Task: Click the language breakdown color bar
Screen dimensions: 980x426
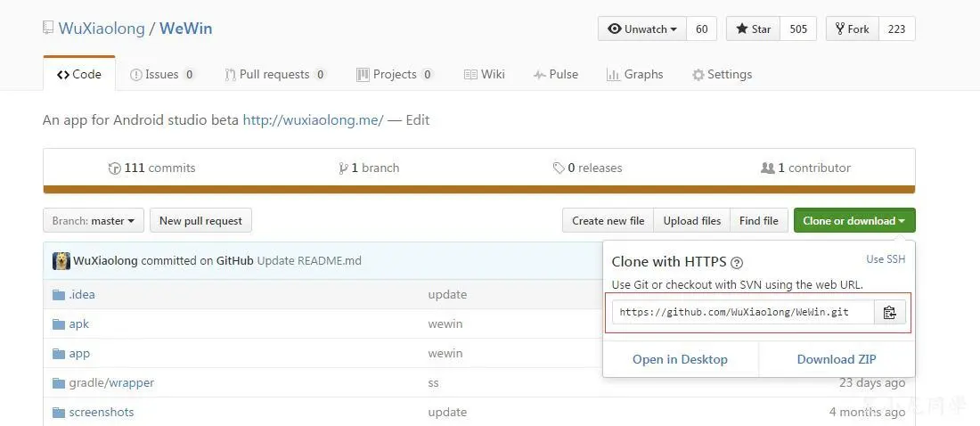Action: tap(479, 190)
